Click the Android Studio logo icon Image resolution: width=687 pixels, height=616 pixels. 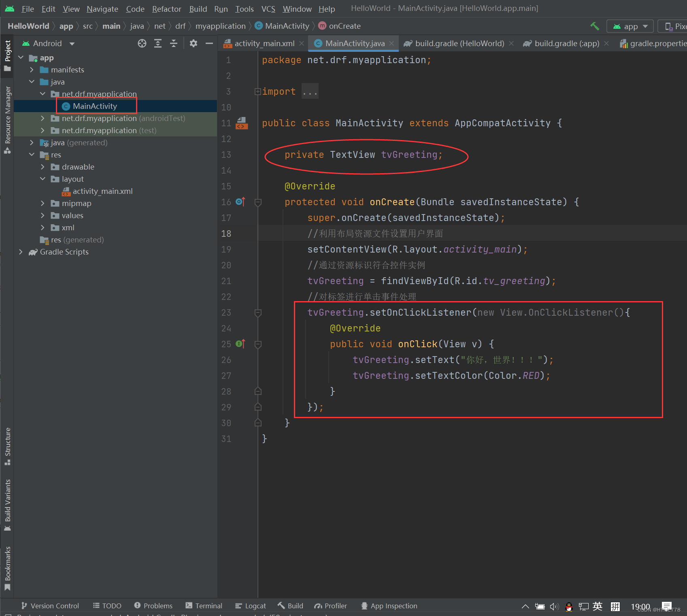point(9,8)
